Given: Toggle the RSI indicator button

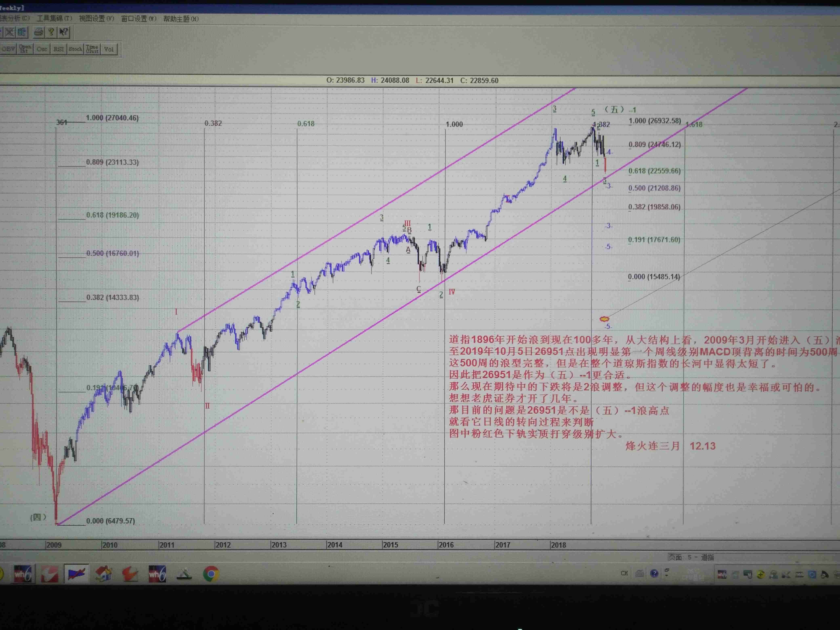Looking at the screenshot, I should [x=59, y=49].
